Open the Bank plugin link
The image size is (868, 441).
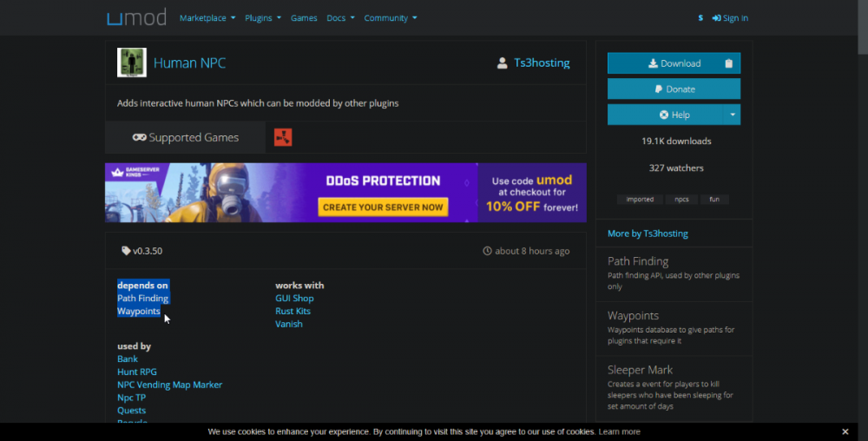[x=128, y=359]
